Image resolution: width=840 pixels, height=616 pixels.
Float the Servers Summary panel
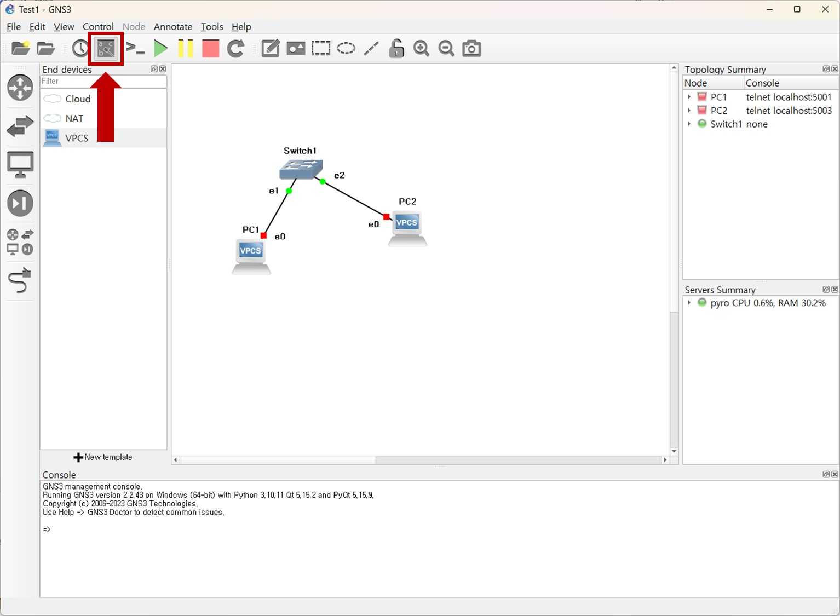point(826,289)
